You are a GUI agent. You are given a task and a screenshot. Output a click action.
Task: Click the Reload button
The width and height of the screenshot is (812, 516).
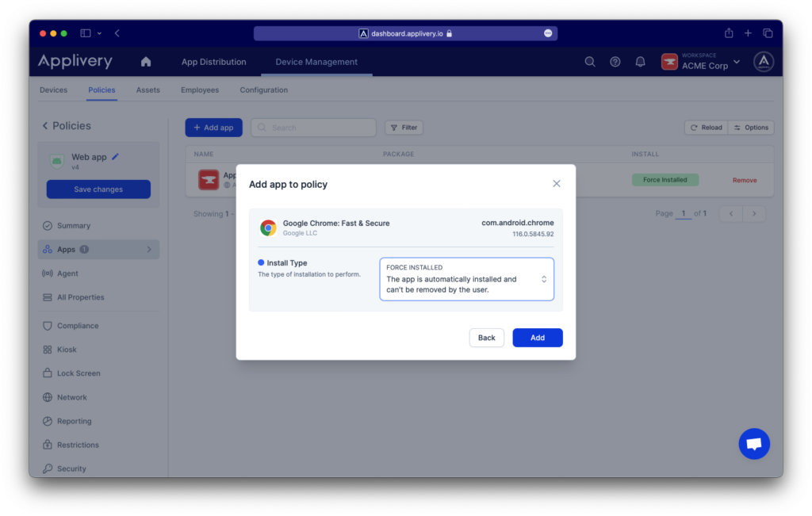click(x=706, y=128)
